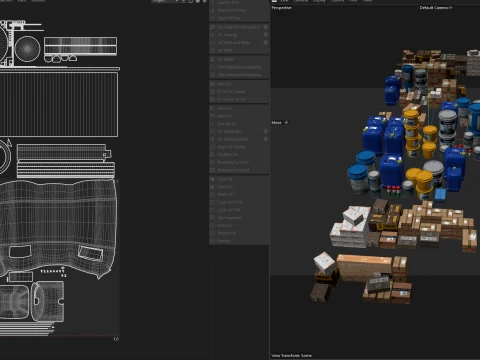Click Flip Sequence icon
Screen dimensions: 480x360
(x=213, y=218)
